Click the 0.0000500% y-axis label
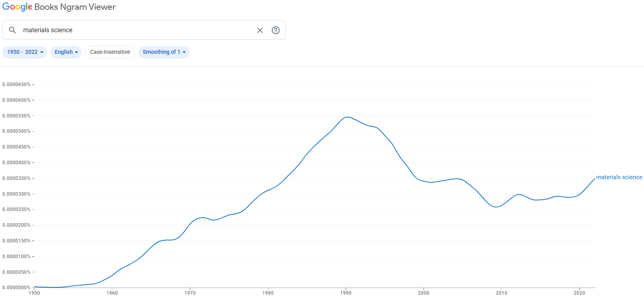This screenshot has height=297, width=644. tap(16, 131)
